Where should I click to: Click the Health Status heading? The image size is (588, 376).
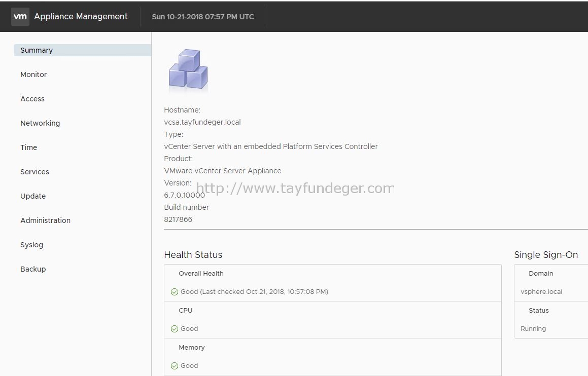193,255
